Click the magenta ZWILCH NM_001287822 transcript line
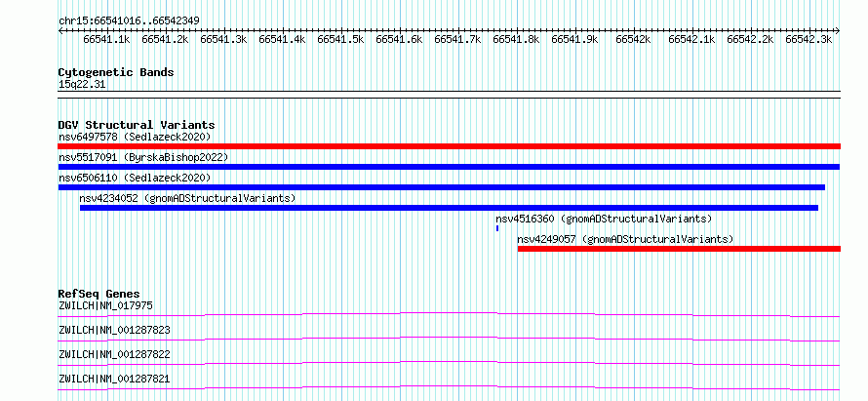Image resolution: width=868 pixels, height=401 pixels. 449,363
